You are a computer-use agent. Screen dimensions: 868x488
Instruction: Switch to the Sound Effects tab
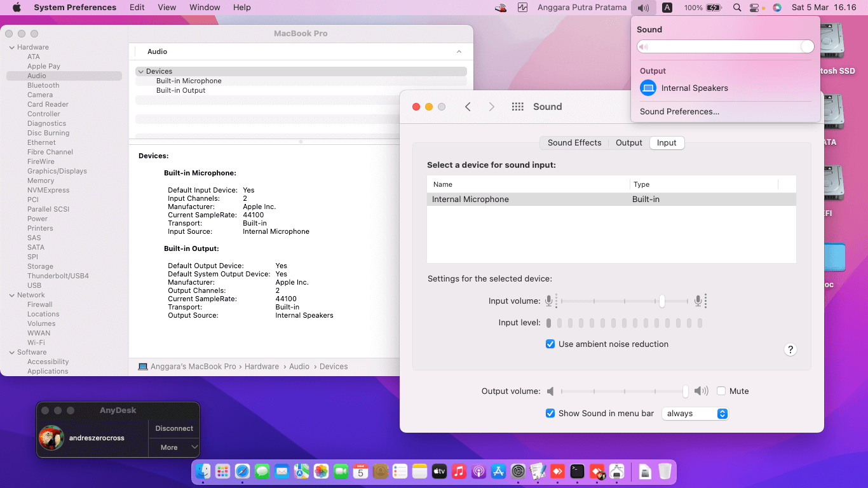click(574, 143)
